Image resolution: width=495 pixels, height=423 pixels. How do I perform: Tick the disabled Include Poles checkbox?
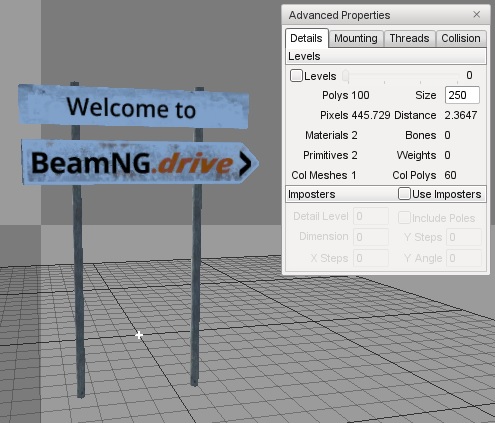(404, 218)
